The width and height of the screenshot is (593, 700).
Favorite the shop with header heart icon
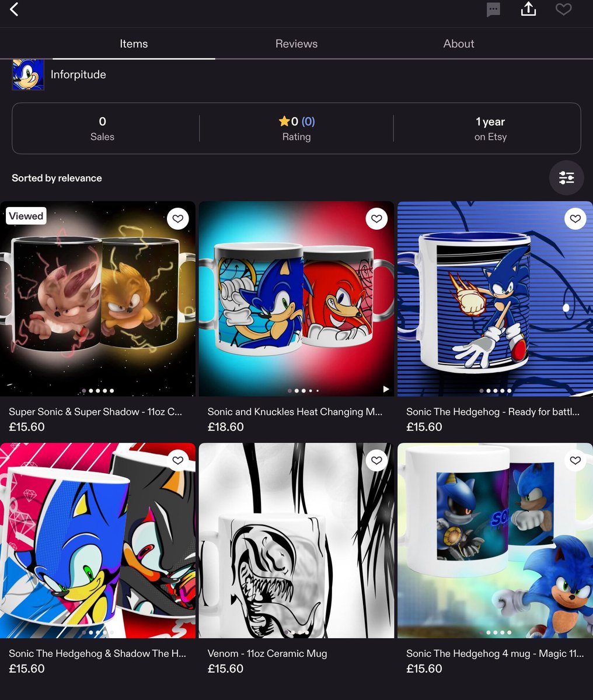click(x=563, y=9)
